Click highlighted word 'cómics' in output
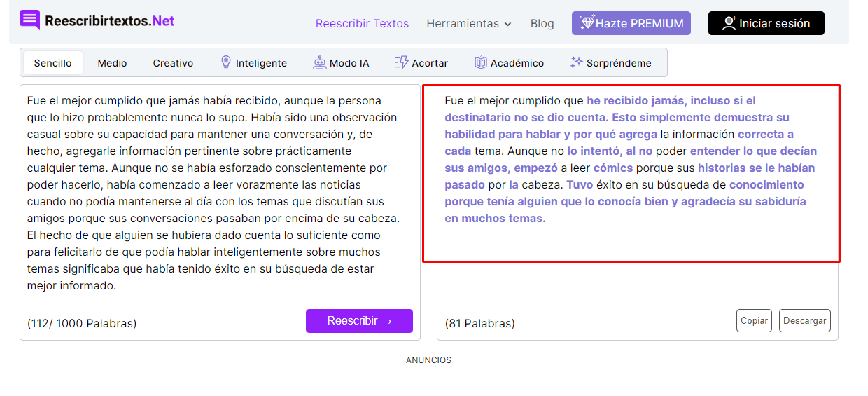Image resolution: width=868 pixels, height=396 pixels. point(613,168)
